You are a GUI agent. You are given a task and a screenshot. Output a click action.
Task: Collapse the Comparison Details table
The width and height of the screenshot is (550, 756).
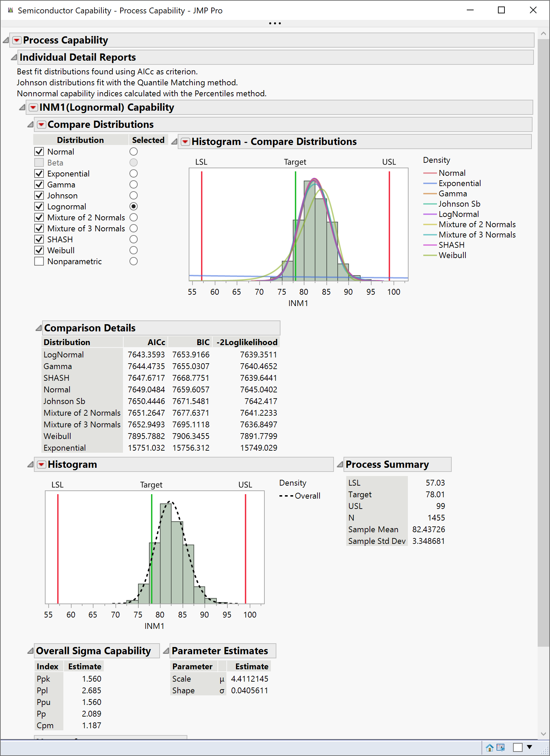tap(39, 328)
